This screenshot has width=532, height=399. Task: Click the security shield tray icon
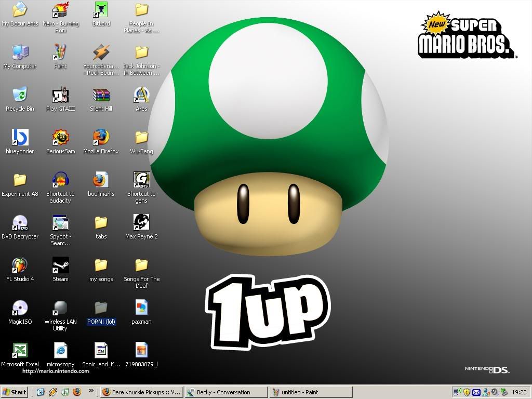pyautogui.click(x=467, y=392)
